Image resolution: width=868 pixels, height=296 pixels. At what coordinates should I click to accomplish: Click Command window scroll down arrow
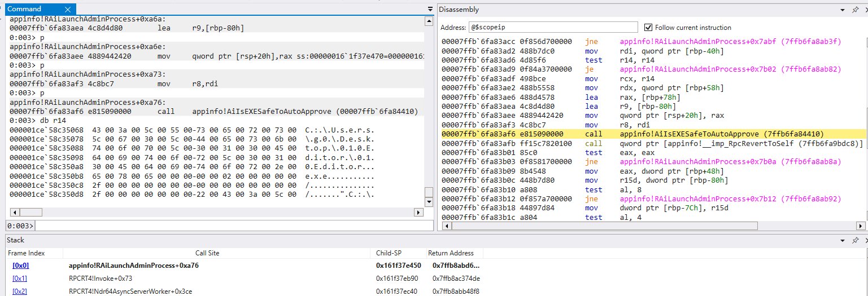pos(429,202)
